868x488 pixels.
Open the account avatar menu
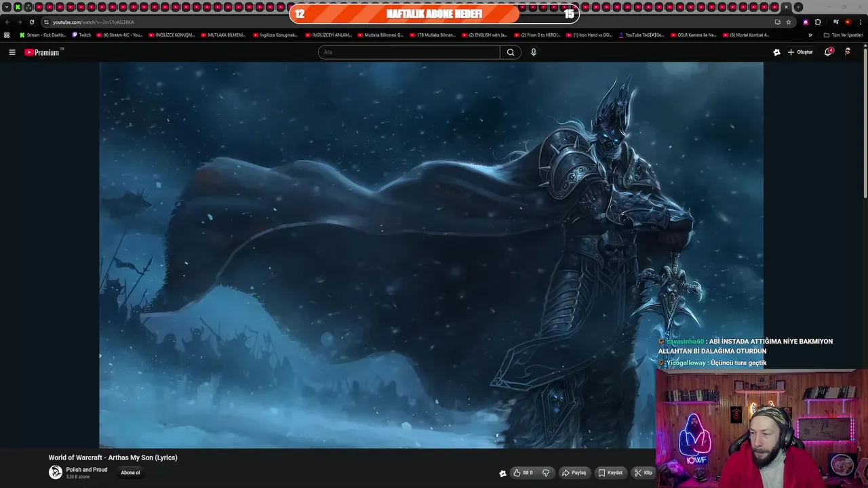click(848, 52)
